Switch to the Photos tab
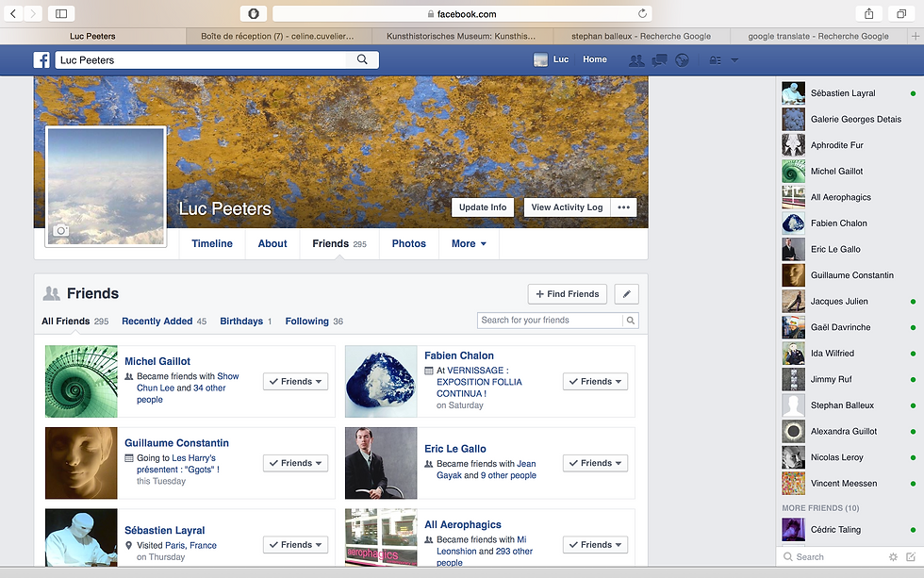Screen dimensions: 924x578 pos(409,244)
